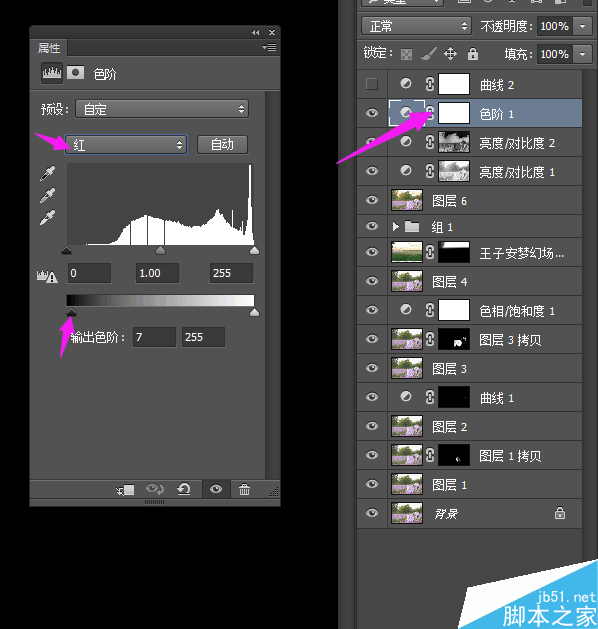
Task: Select the 图层 3 layer row
Action: [x=469, y=368]
